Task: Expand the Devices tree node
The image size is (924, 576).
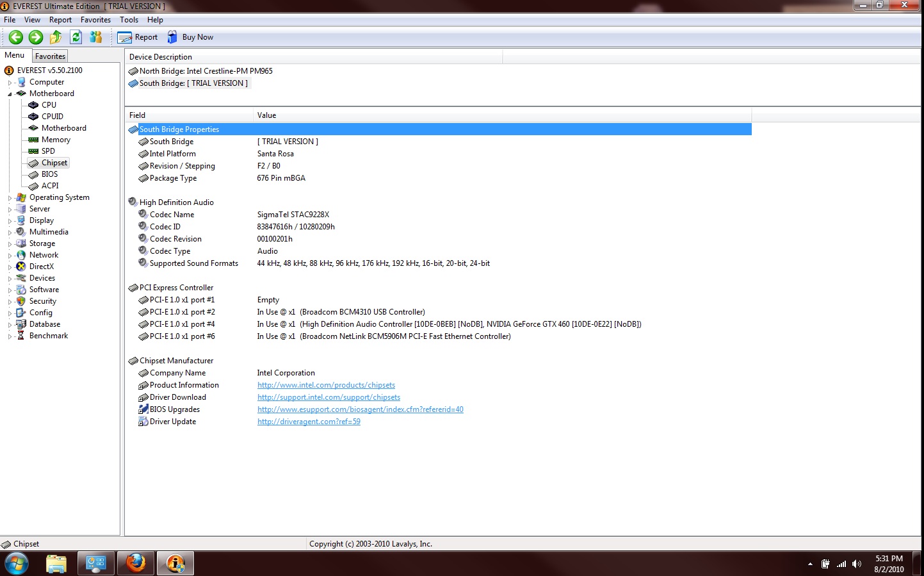Action: pyautogui.click(x=10, y=279)
